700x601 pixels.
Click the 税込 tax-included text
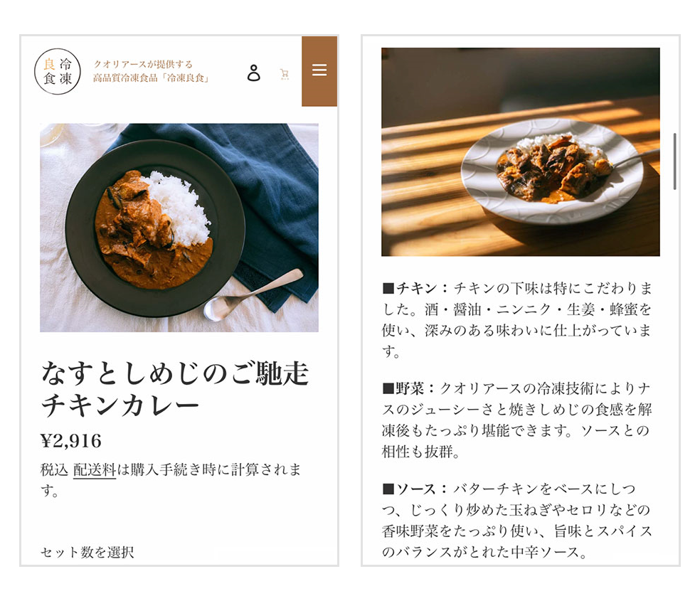coord(54,470)
